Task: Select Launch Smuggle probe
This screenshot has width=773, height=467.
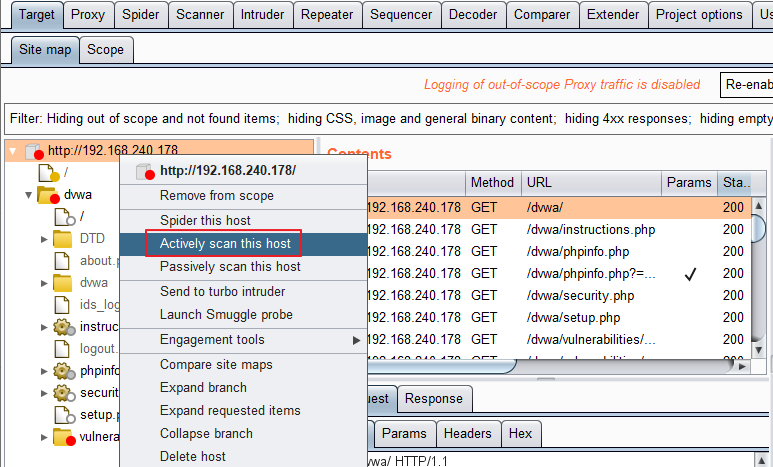Action: 244,315
